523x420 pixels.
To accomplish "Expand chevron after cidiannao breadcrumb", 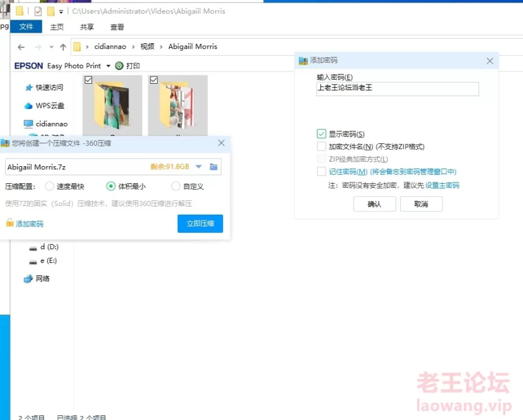I will tap(133, 46).
